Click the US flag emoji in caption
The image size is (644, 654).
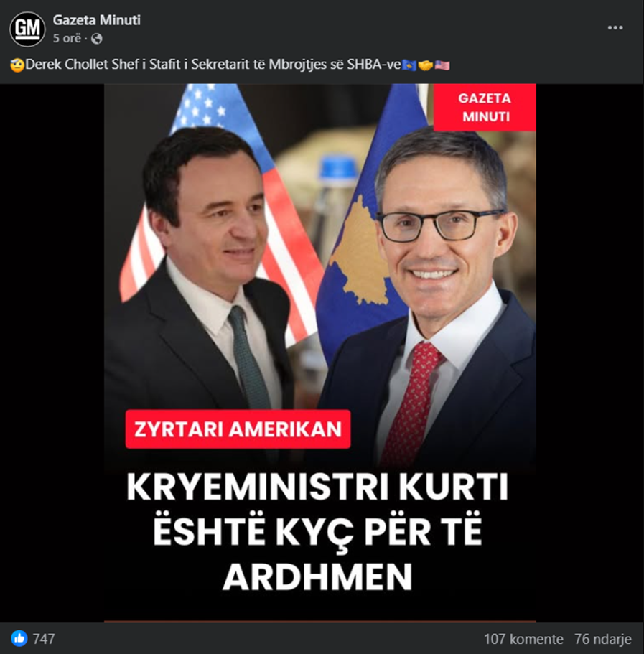[x=442, y=65]
